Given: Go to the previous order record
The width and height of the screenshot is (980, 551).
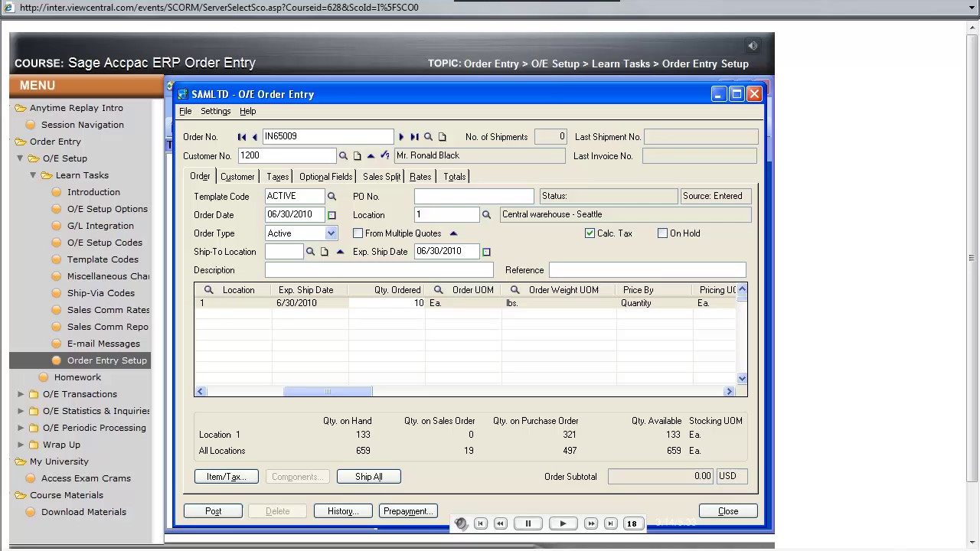Looking at the screenshot, I should [255, 137].
